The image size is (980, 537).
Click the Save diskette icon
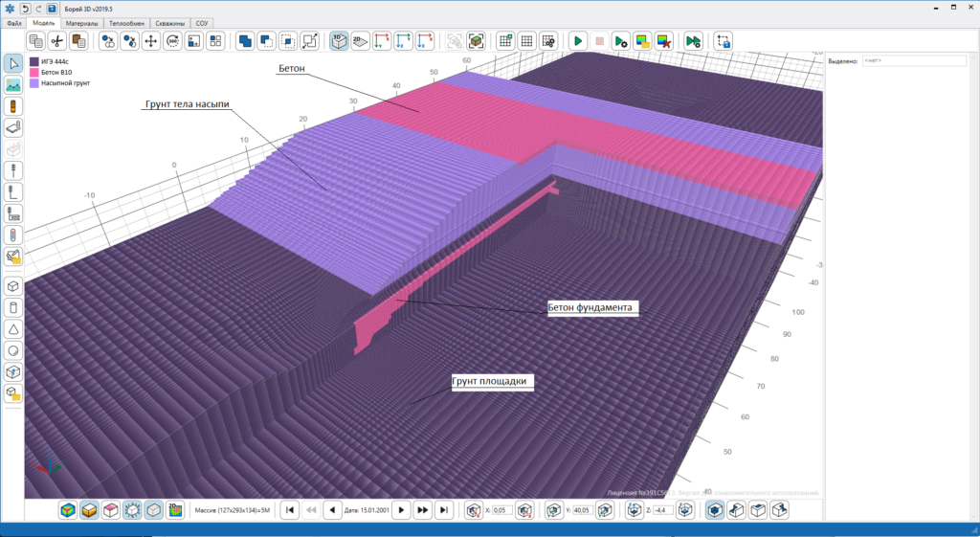click(52, 9)
